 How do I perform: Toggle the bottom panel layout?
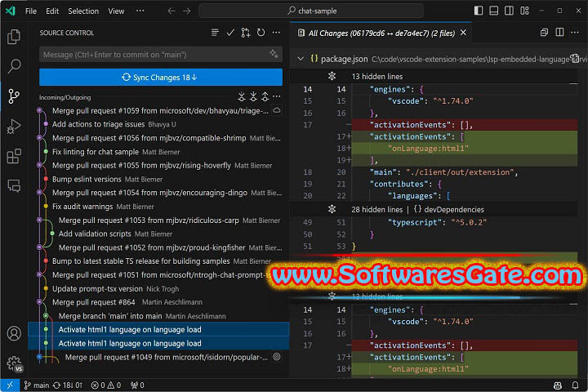(x=494, y=11)
